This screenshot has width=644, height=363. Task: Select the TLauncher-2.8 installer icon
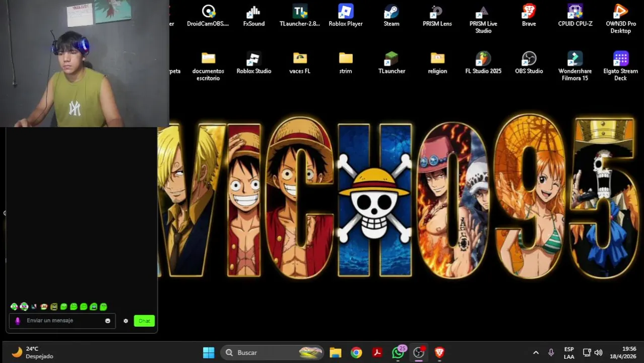tap(300, 16)
